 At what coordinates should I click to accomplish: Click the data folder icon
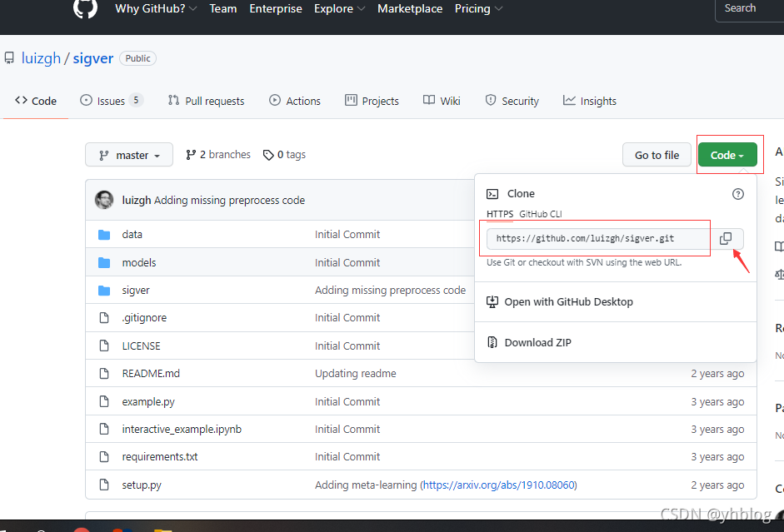(x=104, y=234)
